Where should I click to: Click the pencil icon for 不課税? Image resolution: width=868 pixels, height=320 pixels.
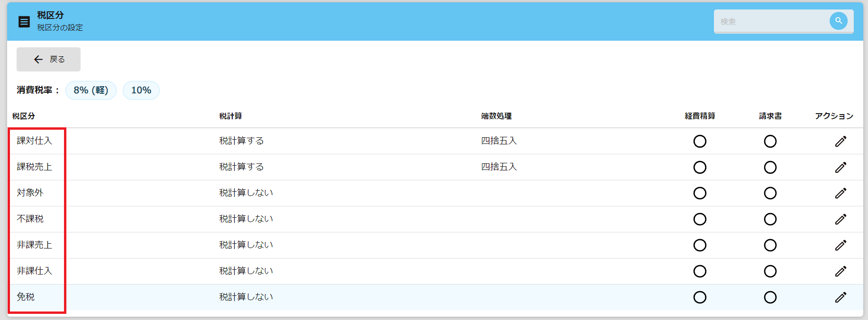(x=841, y=219)
